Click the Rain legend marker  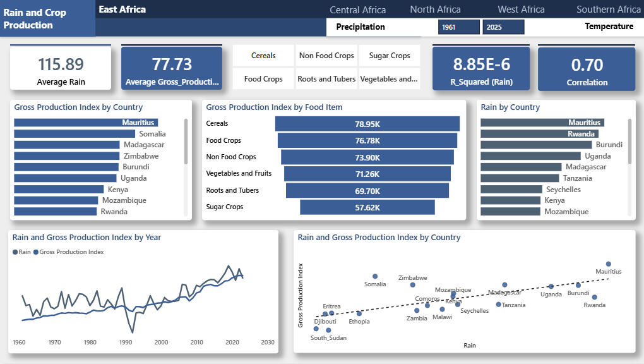[15, 252]
